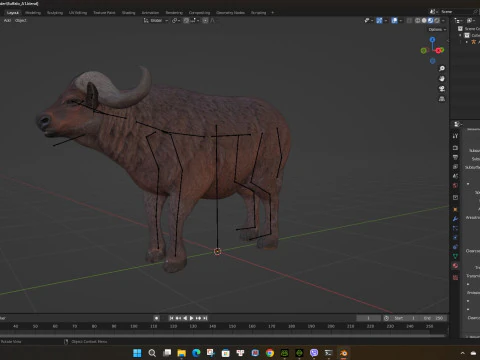
Task: Open Windows Start menu on taskbar
Action: (137, 353)
